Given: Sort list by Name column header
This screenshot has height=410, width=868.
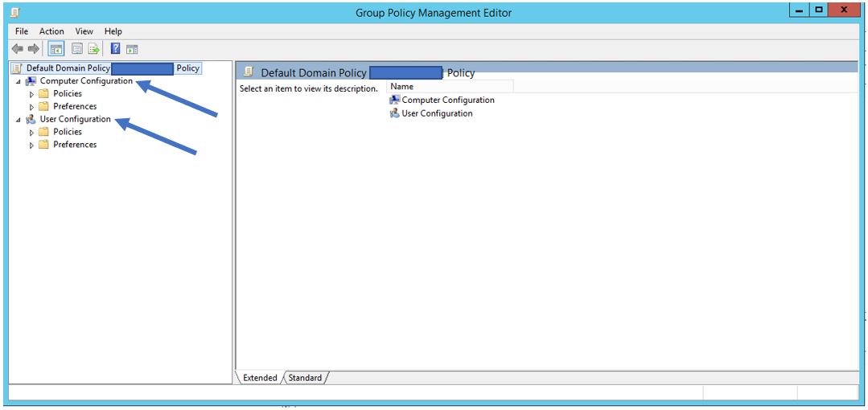Looking at the screenshot, I should (x=450, y=86).
